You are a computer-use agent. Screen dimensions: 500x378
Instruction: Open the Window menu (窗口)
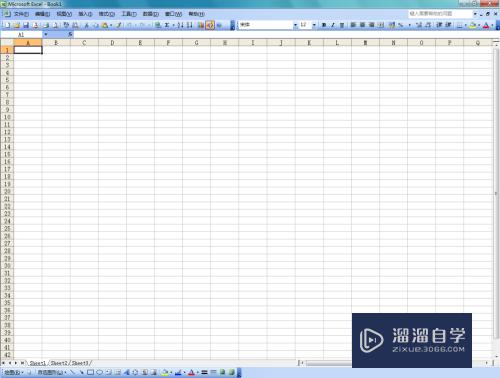173,14
